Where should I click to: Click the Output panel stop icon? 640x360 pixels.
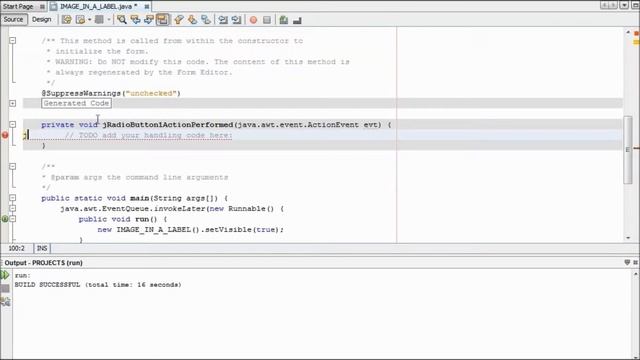tap(5, 289)
